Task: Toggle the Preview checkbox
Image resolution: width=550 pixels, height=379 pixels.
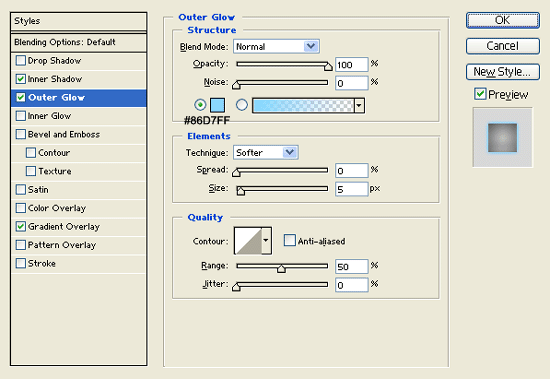Action: point(480,94)
